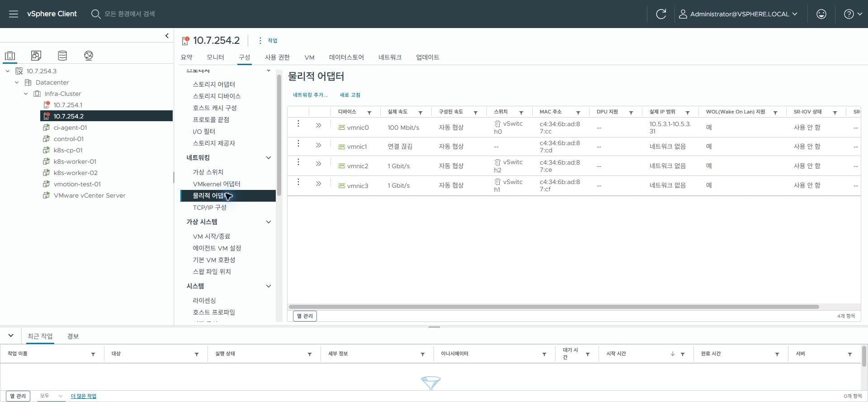Filter the MAC 주소 column
The width and height of the screenshot is (868, 402).
click(578, 113)
